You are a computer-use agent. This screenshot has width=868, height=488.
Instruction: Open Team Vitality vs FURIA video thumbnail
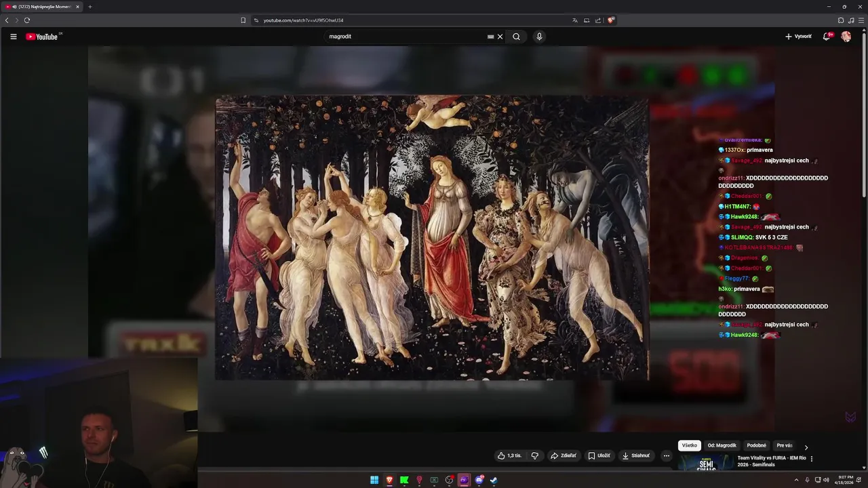pyautogui.click(x=705, y=463)
